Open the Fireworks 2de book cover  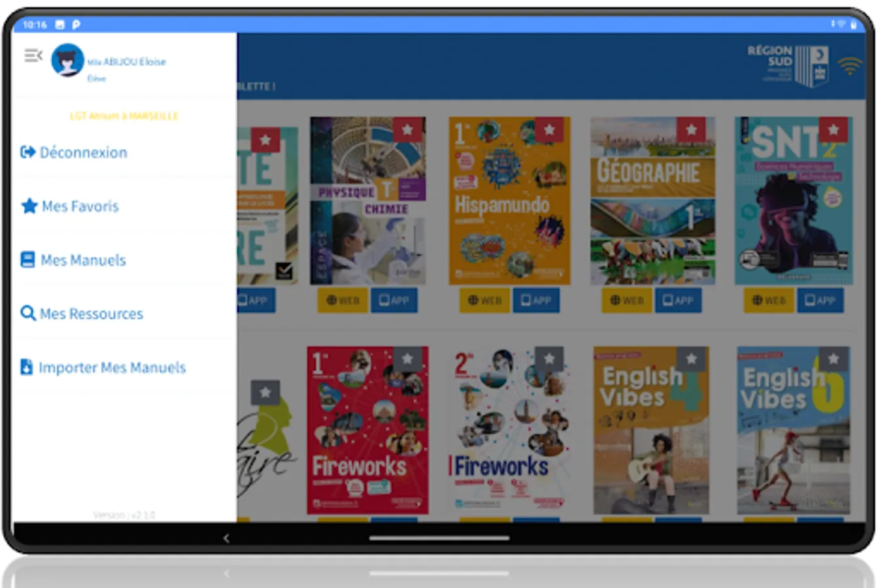510,431
